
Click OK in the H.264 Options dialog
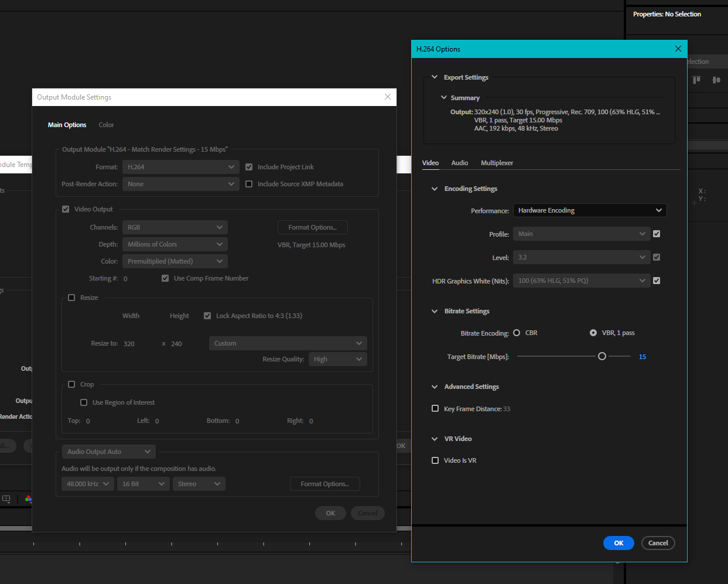click(618, 543)
